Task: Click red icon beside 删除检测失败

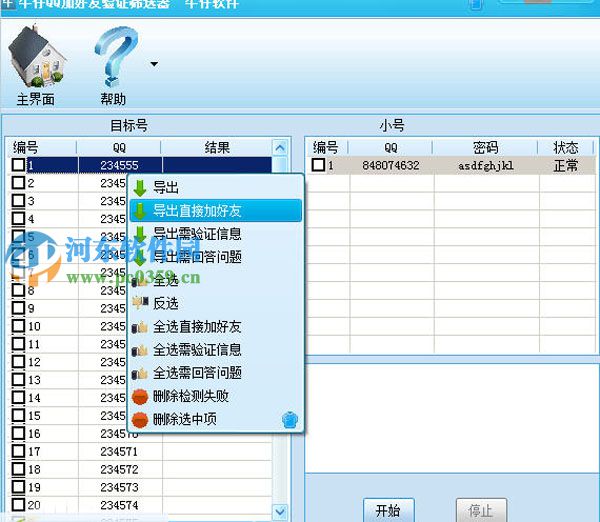Action: [140, 397]
